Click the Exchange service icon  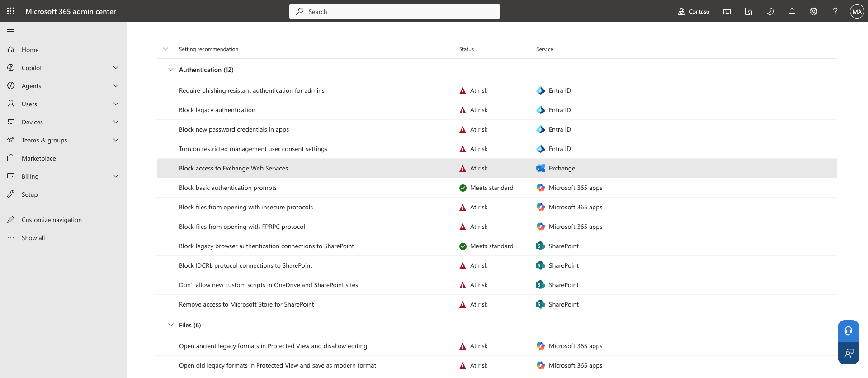point(541,168)
